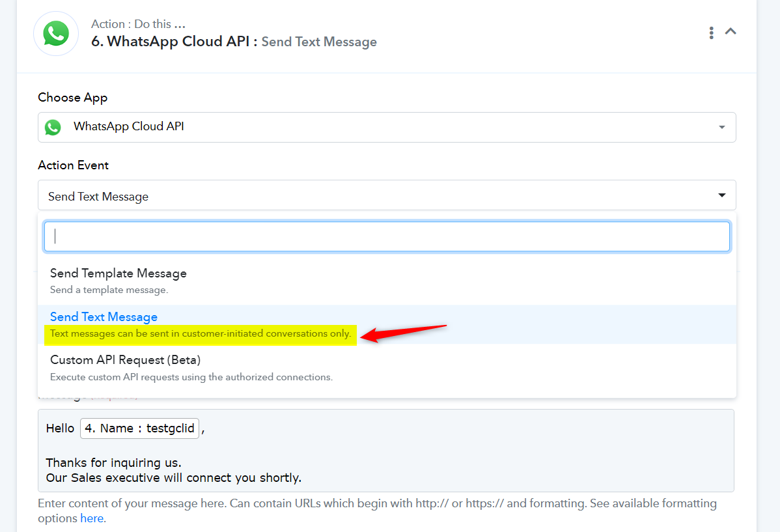Click the WhatsApp icon in Choose App field
Image resolution: width=780 pixels, height=532 pixels.
53,127
